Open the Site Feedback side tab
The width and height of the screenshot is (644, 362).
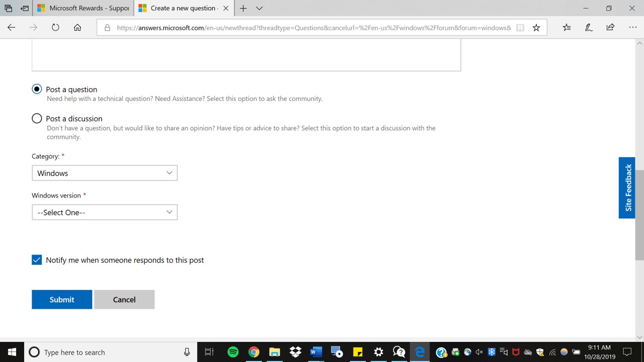[x=627, y=188]
